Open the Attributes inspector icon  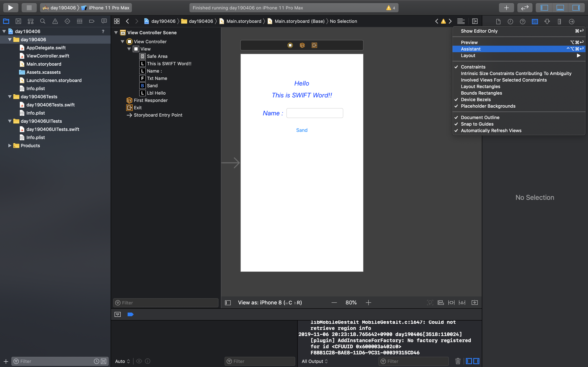547,22
